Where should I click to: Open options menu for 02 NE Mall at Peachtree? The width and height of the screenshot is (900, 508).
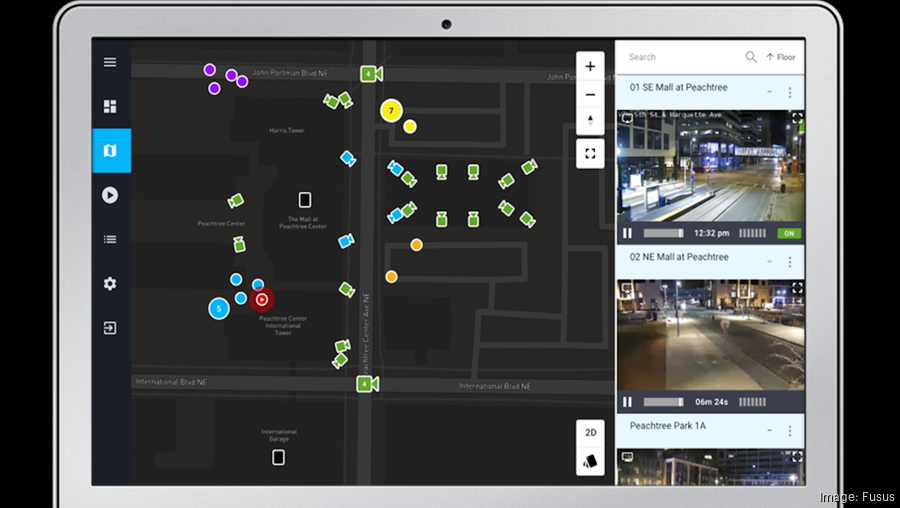pyautogui.click(x=790, y=262)
